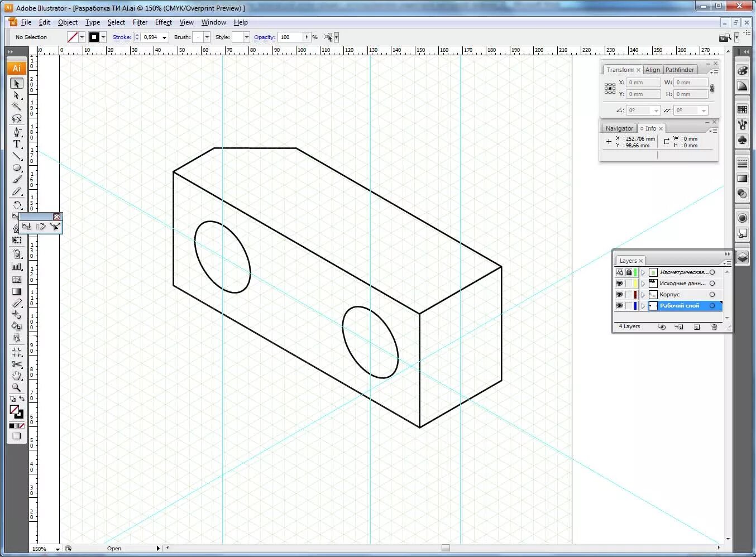Click the stroke color swatch in control bar
The height and width of the screenshot is (557, 756).
(x=94, y=37)
